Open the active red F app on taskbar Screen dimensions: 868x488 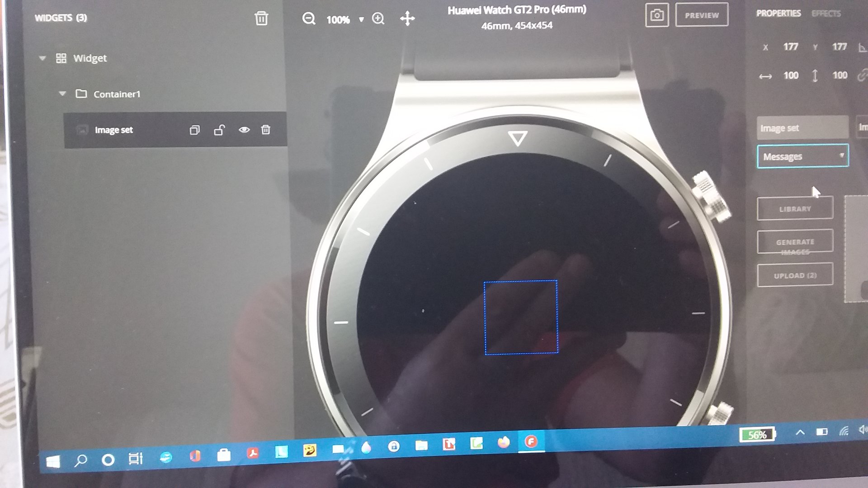pos(531,441)
